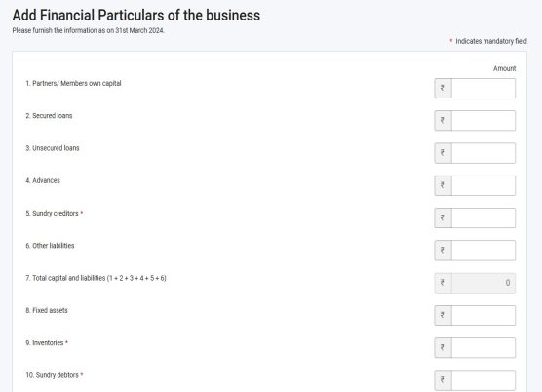Click rupee icon beside Advances field

tap(443, 185)
